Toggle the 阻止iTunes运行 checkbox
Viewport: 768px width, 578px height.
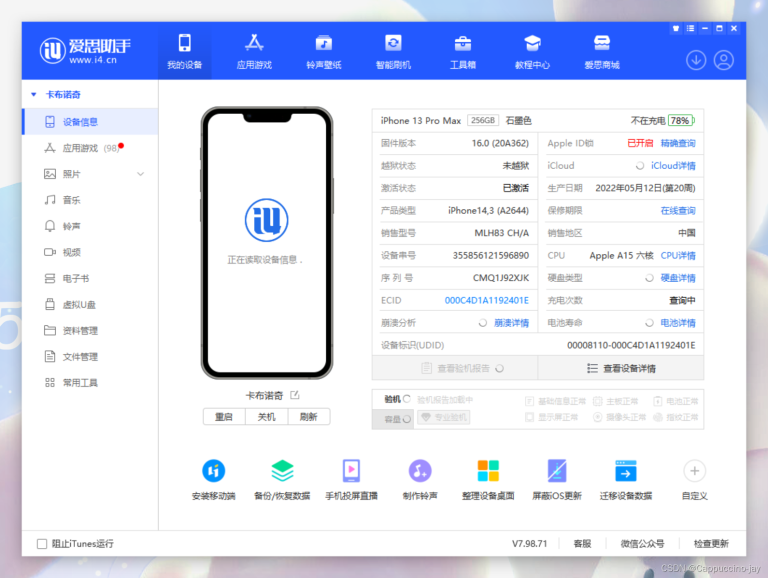pos(42,544)
